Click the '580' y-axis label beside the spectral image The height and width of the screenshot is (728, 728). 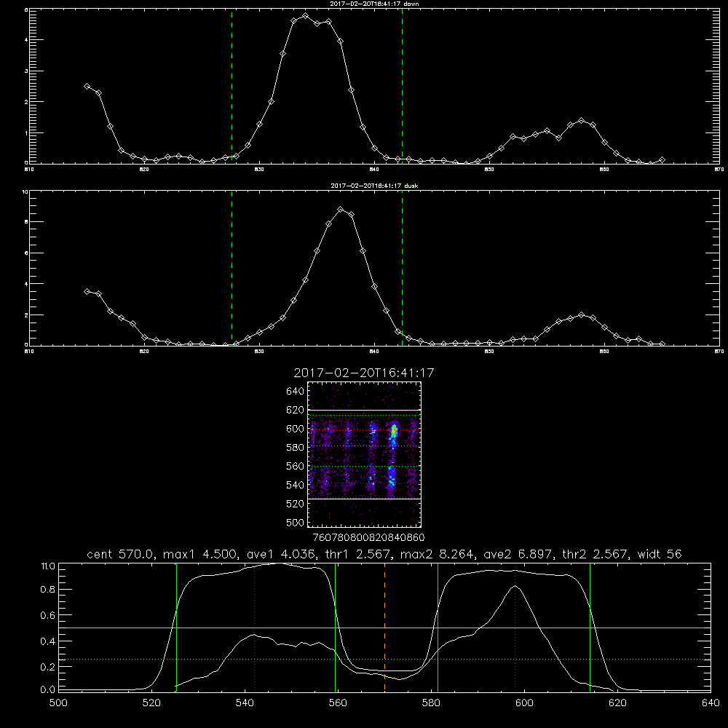(x=295, y=448)
